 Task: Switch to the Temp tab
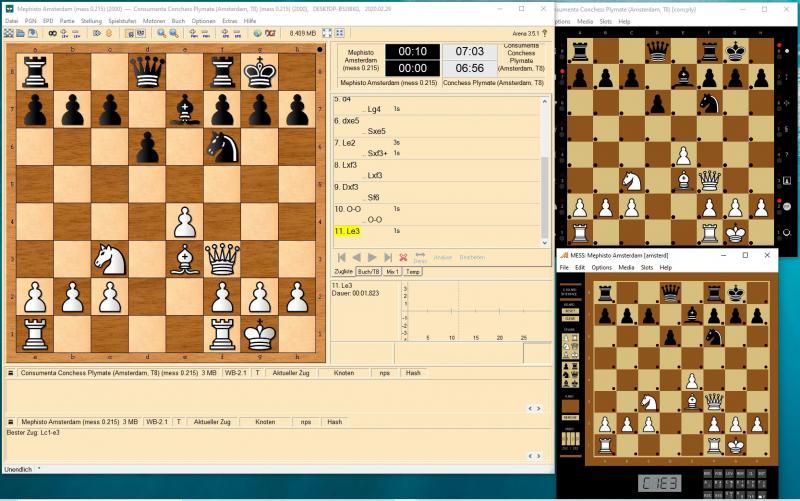[413, 271]
